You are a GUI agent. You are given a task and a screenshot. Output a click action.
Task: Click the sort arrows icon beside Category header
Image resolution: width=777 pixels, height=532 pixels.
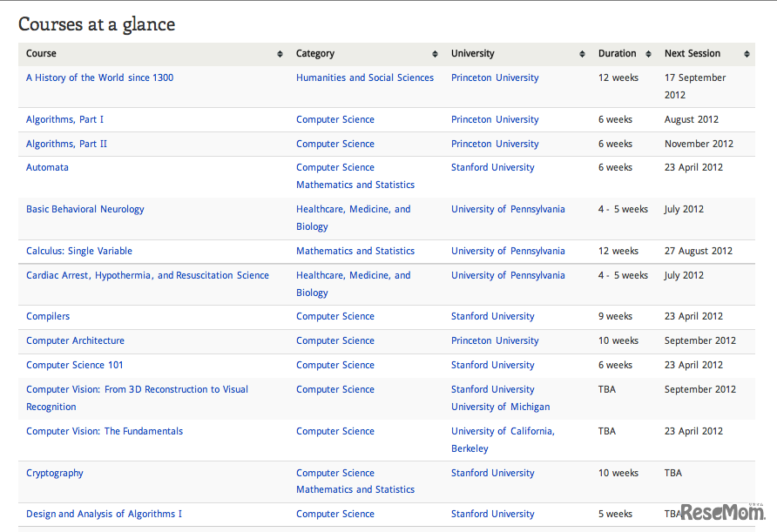[x=435, y=54]
